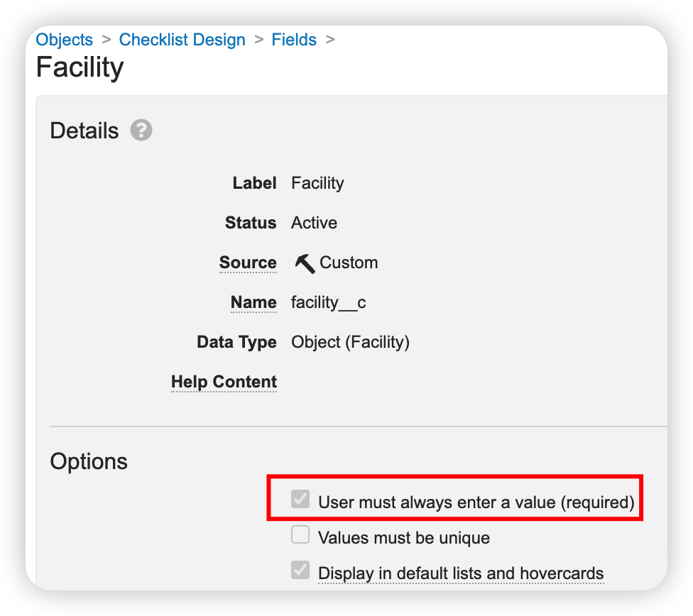Click the Details section heading
693x616 pixels.
[84, 131]
